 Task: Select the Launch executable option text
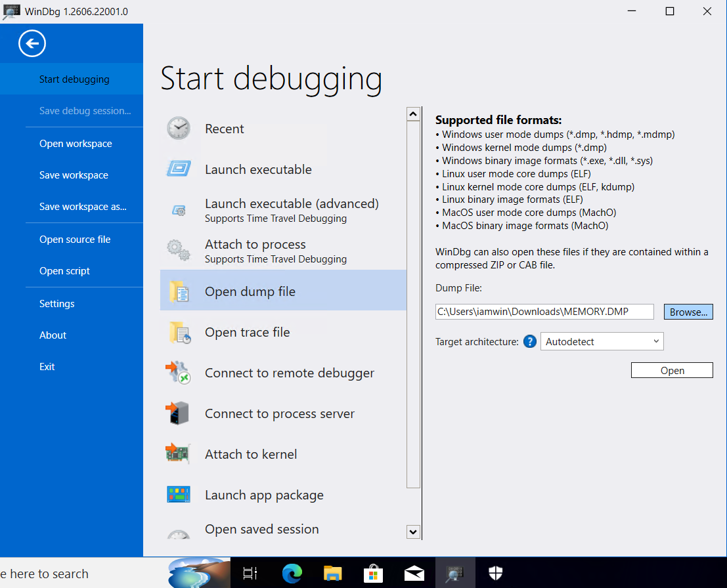tap(258, 169)
